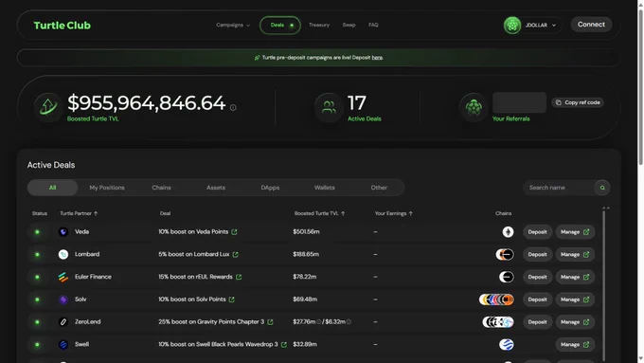Click info icon next to ZeroLend $6.32m
This screenshot has height=363, width=644.
coord(349,322)
